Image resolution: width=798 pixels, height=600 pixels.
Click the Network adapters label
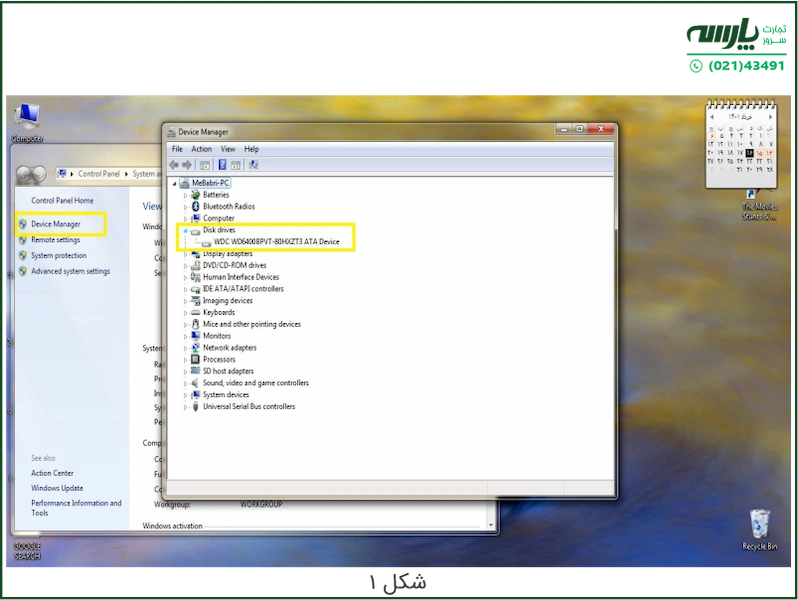click(230, 348)
